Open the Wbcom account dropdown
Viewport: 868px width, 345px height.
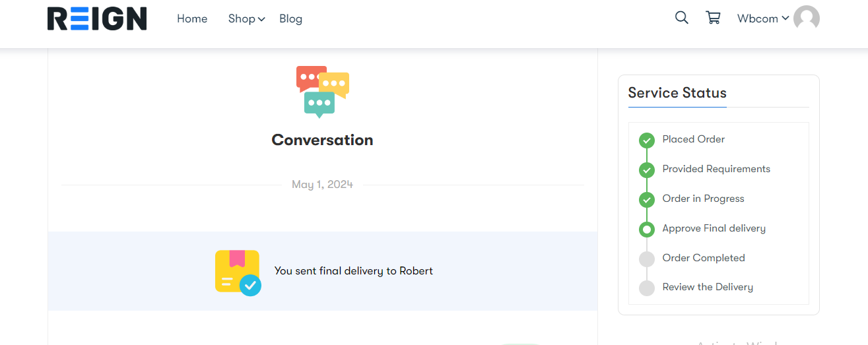point(762,18)
